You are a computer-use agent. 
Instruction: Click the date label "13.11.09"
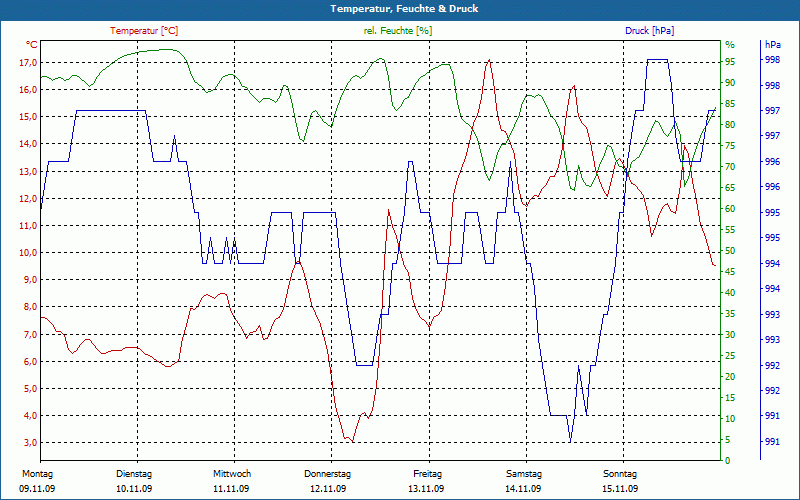pyautogui.click(x=426, y=489)
